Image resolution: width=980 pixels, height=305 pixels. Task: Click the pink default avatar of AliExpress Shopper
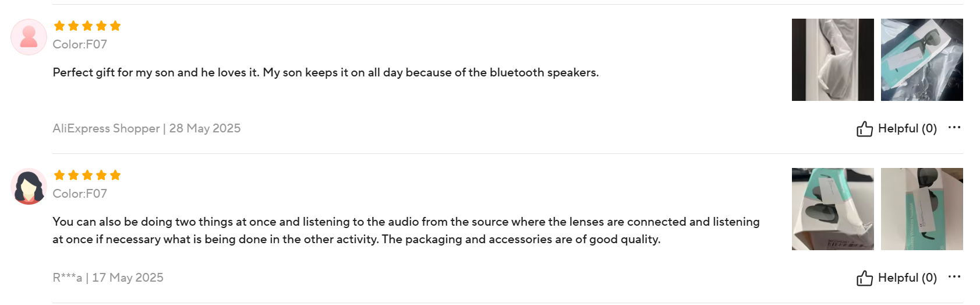[29, 37]
